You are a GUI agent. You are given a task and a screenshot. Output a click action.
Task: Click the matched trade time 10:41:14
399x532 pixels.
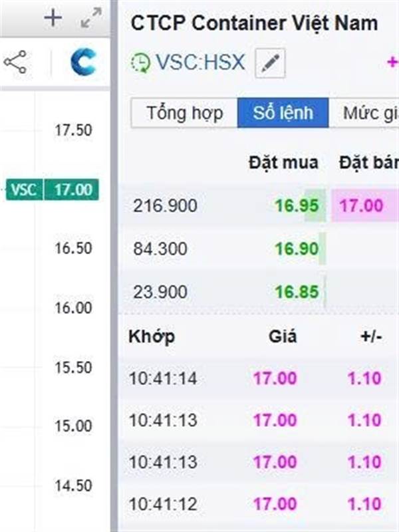click(x=163, y=378)
